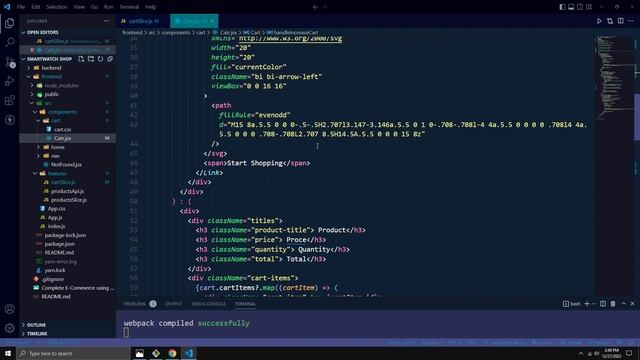Click the code minimap overview

(613, 78)
